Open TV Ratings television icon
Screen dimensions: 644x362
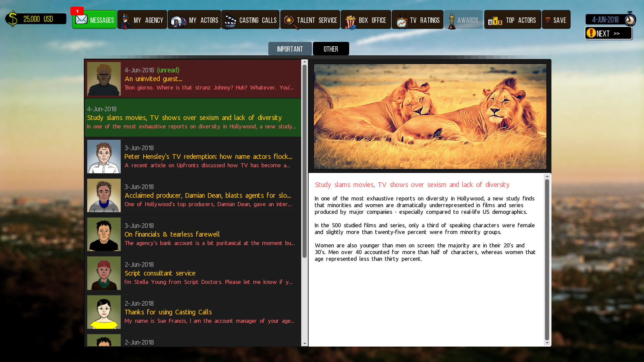click(x=401, y=21)
